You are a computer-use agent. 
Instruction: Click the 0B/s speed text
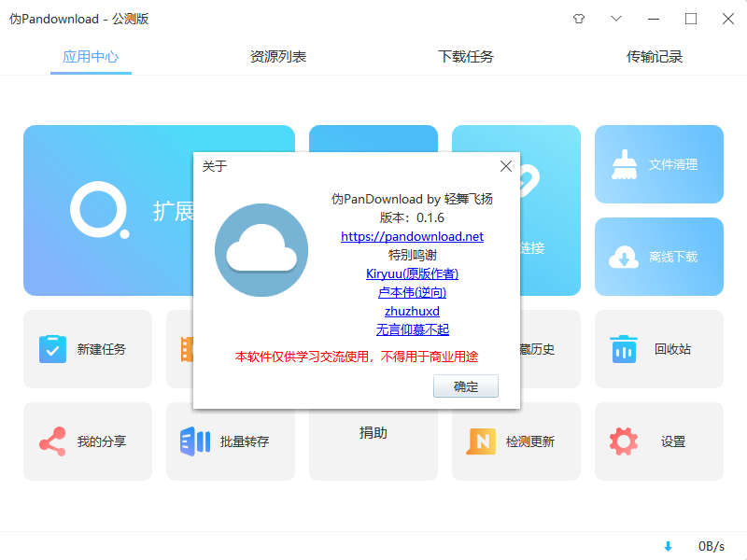pyautogui.click(x=712, y=546)
